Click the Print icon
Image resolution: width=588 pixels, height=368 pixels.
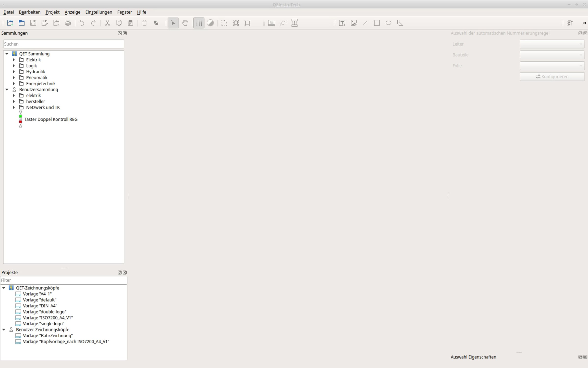(x=68, y=23)
